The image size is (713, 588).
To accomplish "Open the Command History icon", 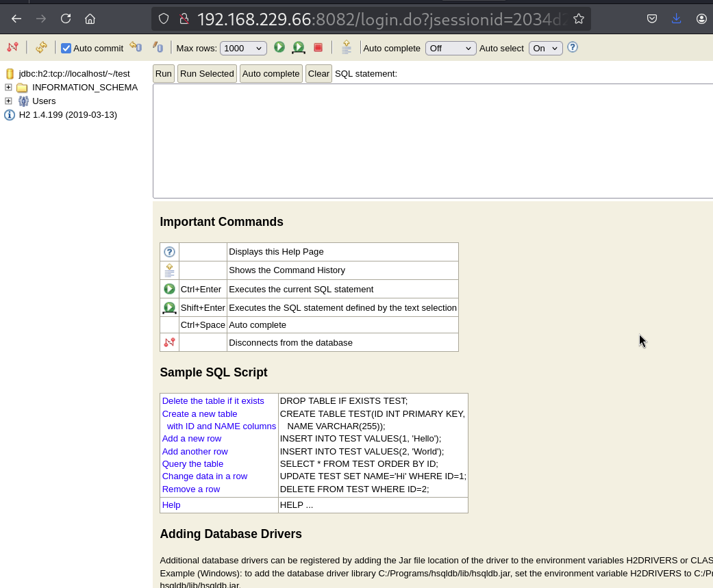I will (x=347, y=47).
